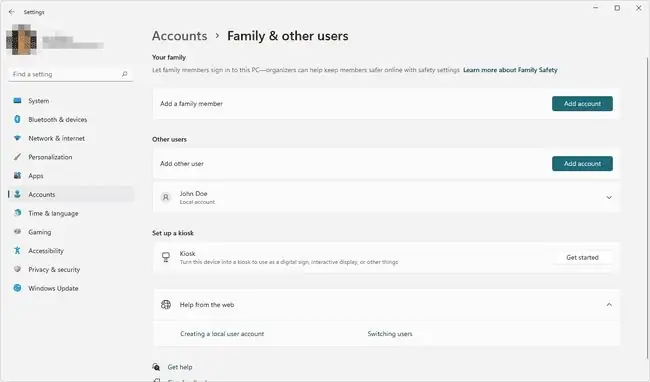Click the Privacy & security shield icon

click(x=17, y=269)
